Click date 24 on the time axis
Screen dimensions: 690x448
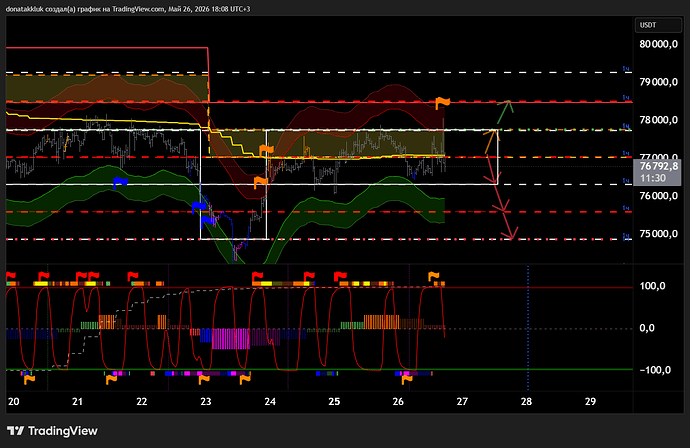[270, 401]
